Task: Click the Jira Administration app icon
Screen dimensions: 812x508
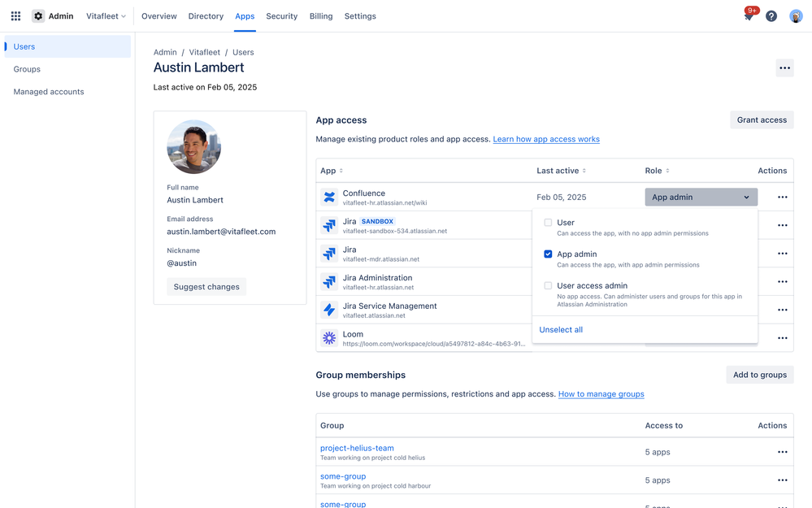Action: tap(329, 282)
